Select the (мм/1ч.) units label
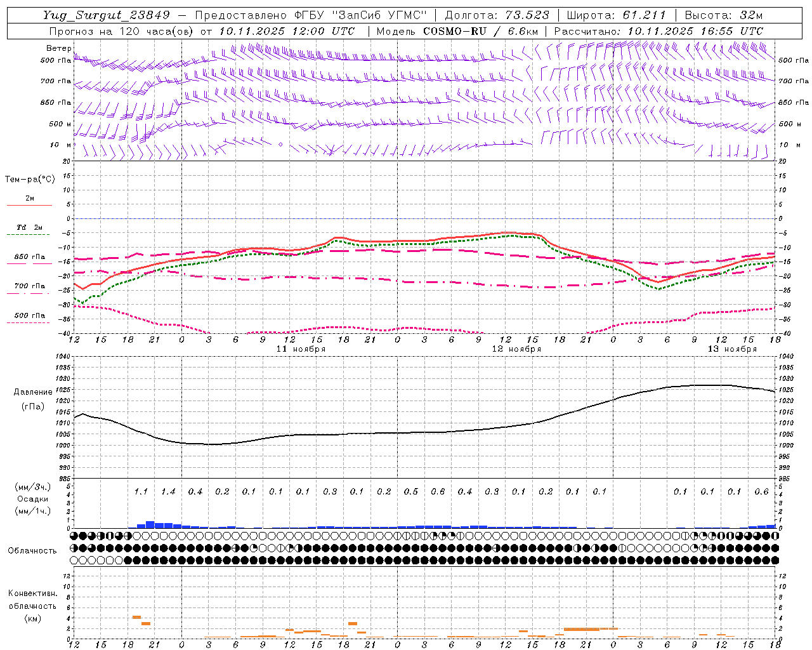 [x=33, y=511]
